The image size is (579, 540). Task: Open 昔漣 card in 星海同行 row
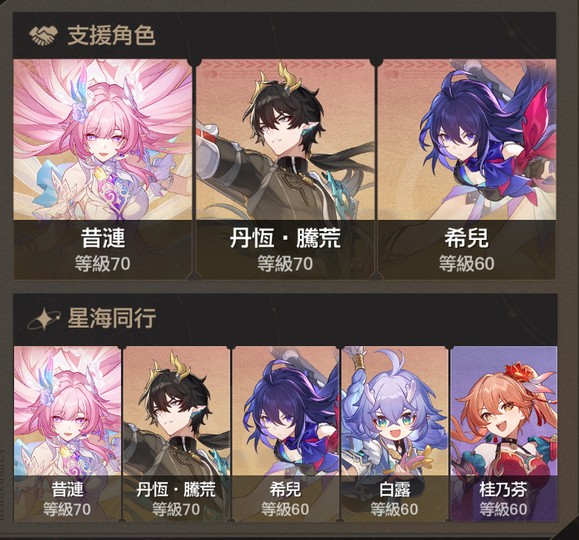tap(67, 434)
